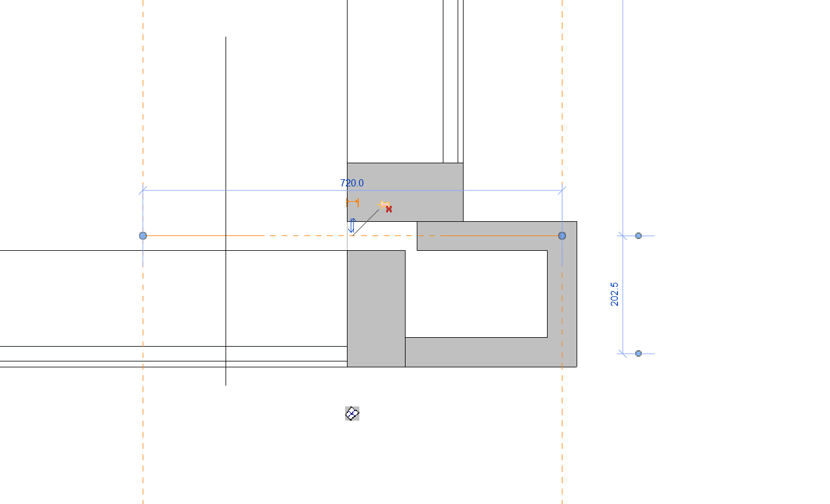
Task: Click the right blue endpoint grip of the orange line
Action: (561, 235)
